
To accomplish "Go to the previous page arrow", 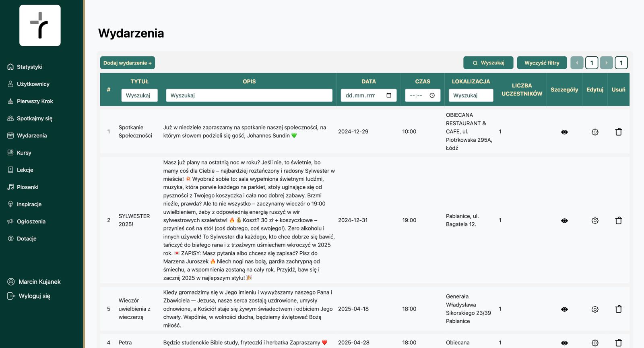I will click(x=577, y=63).
